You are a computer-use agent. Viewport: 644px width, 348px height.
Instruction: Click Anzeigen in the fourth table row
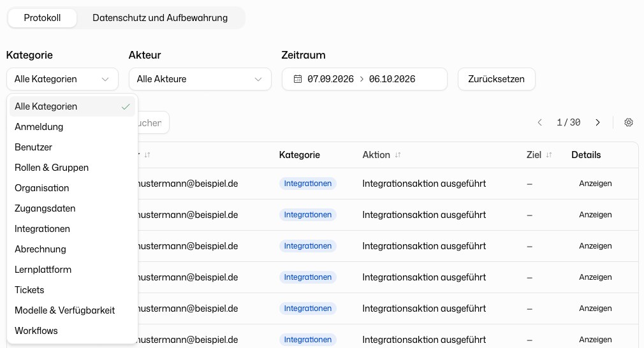[x=595, y=277]
